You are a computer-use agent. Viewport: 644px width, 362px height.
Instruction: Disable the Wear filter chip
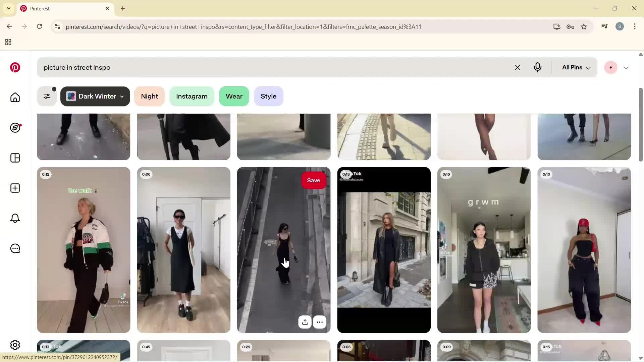pos(234,96)
